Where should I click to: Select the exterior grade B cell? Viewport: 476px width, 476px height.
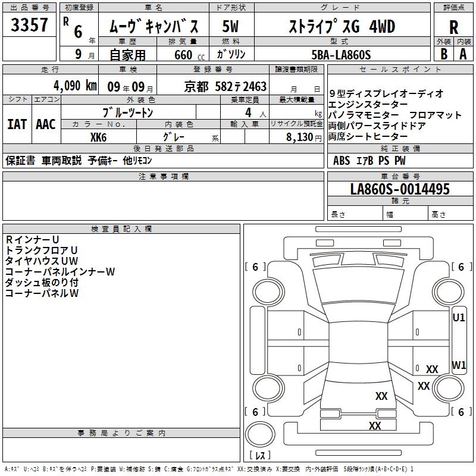444,54
